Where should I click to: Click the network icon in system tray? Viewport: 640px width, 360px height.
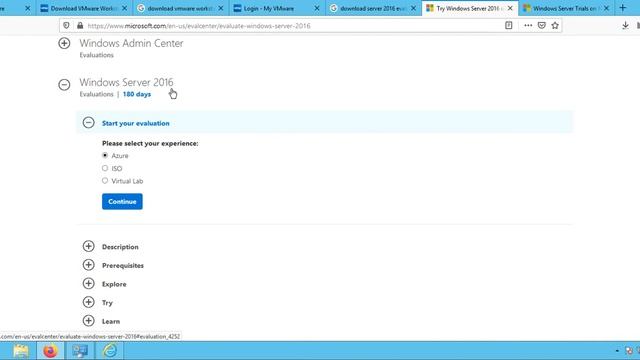tap(629, 351)
